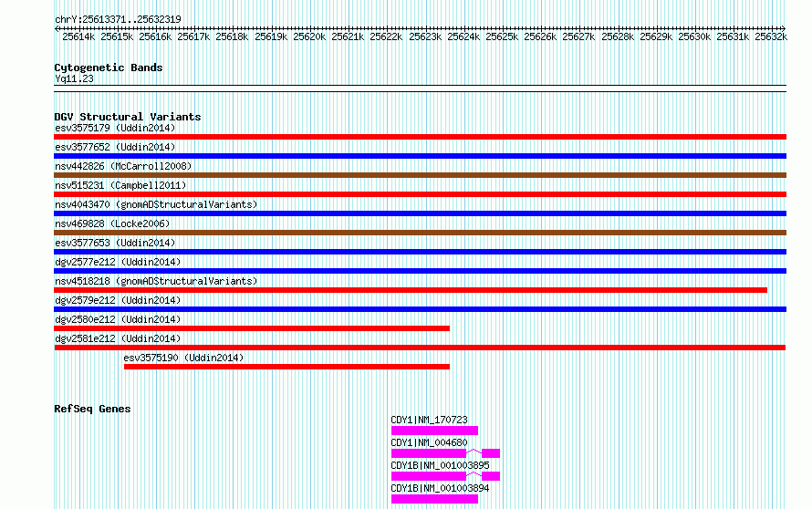Click the 25632k ruler position
Viewport: 812px width, 509px height.
pos(771,36)
